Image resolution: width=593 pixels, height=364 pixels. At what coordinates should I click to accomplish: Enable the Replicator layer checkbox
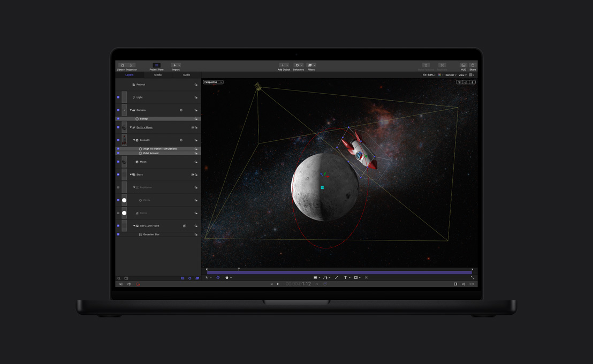[117, 187]
